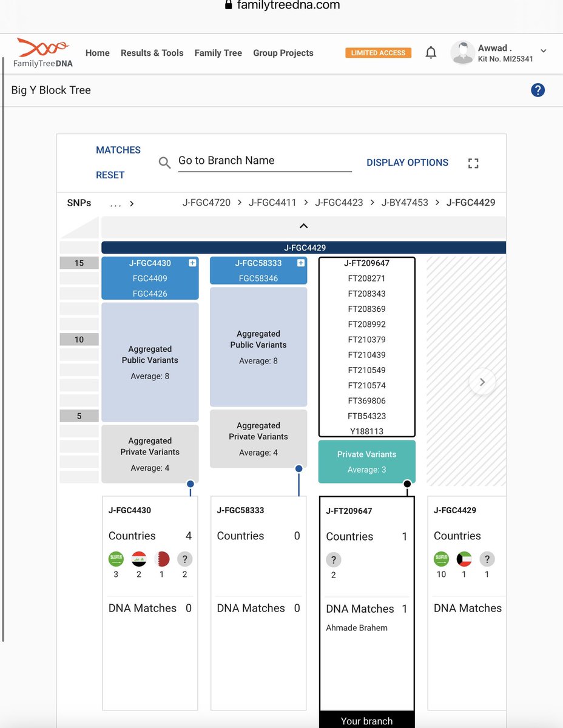Click MATCHES link
Image resolution: width=563 pixels, height=728 pixels.
tap(118, 150)
